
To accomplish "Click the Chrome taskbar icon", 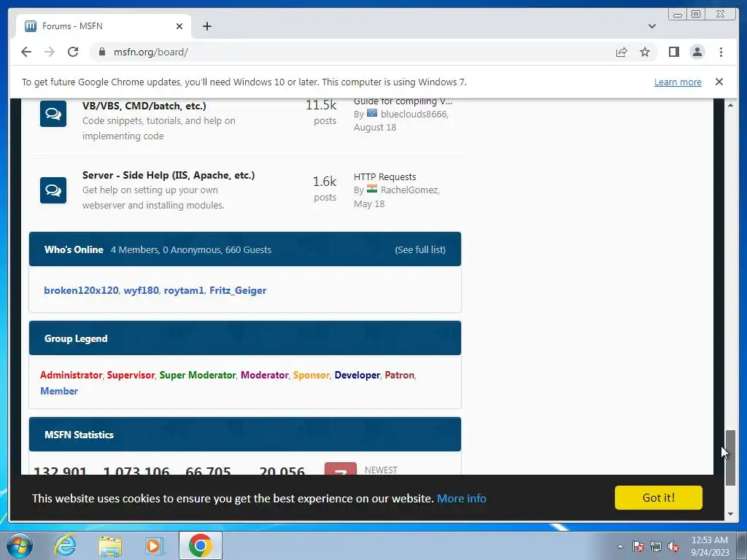I will (201, 545).
